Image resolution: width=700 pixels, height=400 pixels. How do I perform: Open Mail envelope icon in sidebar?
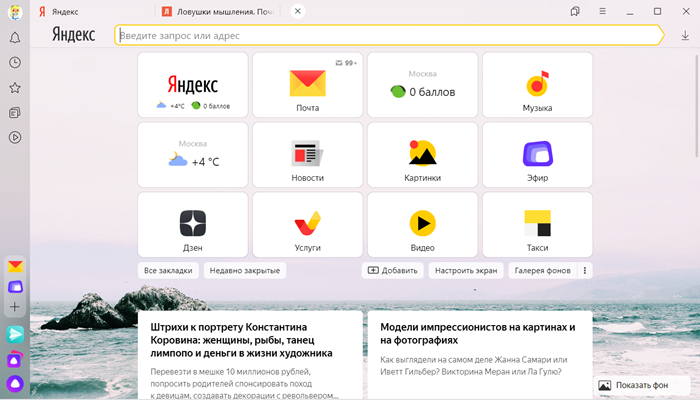coord(15,267)
